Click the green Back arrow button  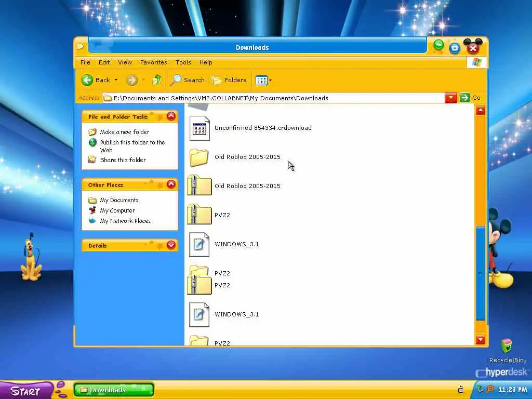click(87, 80)
